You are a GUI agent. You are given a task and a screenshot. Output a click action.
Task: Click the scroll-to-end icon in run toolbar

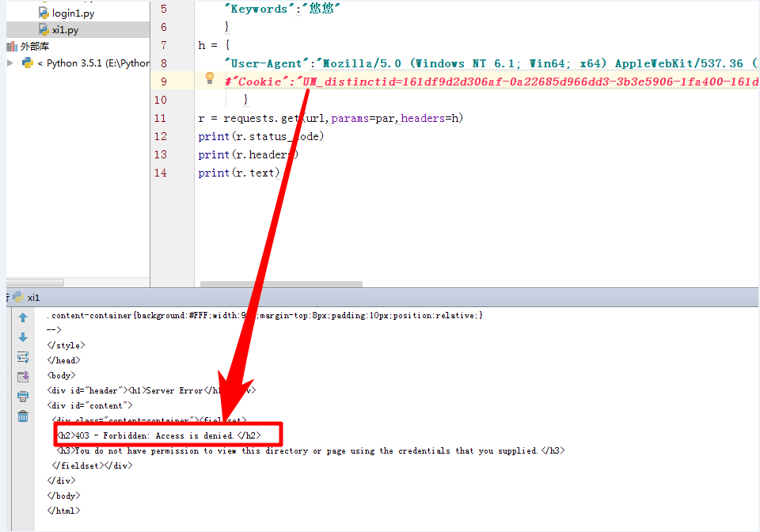pyautogui.click(x=23, y=377)
